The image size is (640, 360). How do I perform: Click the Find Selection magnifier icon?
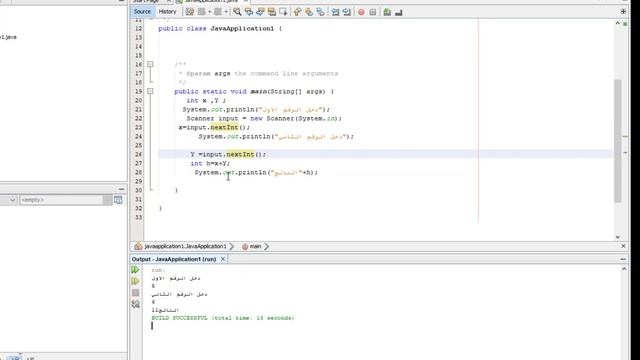point(237,12)
